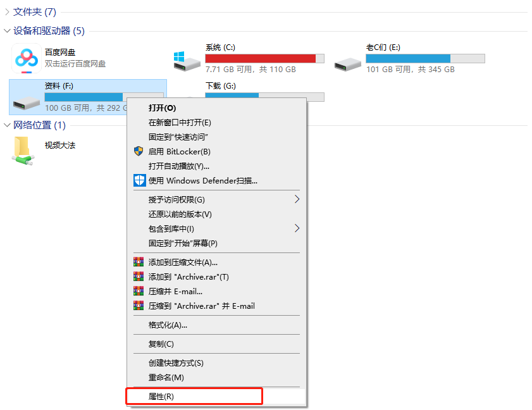532x410 pixels.
Task: Expand the 文件夹 (7) group
Action: pos(7,11)
